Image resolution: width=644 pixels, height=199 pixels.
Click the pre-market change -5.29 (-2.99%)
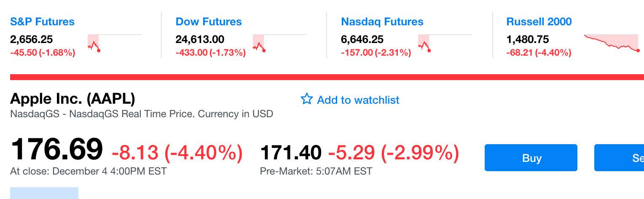tap(393, 152)
